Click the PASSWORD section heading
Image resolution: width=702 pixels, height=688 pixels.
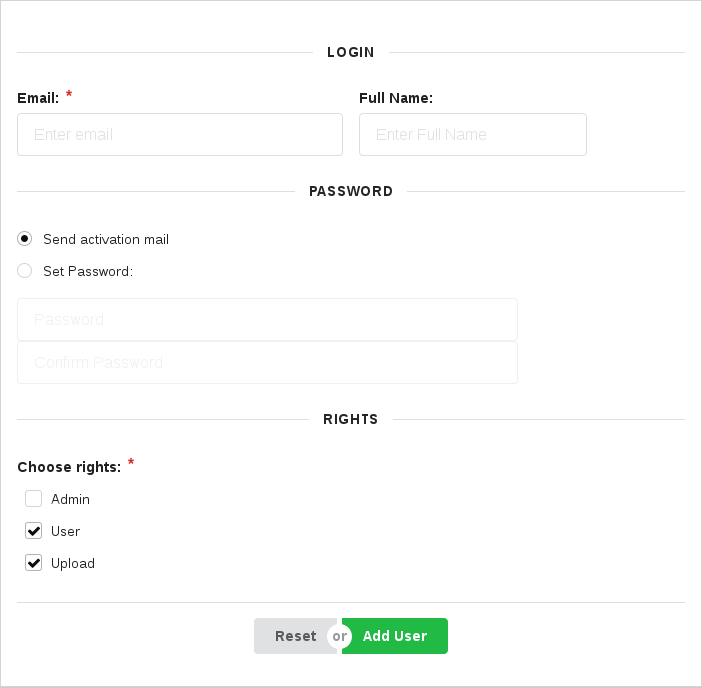click(351, 191)
